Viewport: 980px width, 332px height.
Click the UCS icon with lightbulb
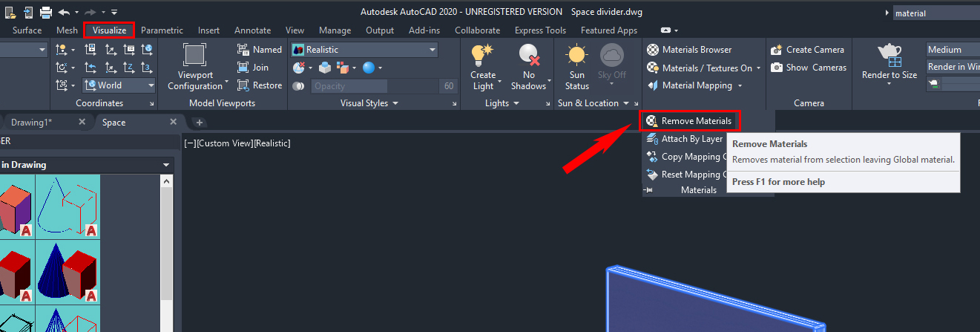coord(62,50)
